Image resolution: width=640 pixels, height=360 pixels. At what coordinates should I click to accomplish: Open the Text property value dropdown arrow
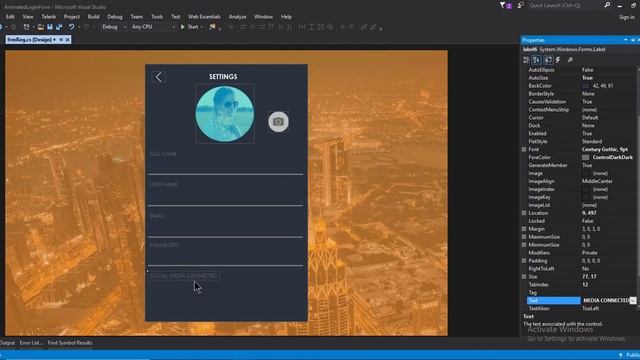(633, 300)
